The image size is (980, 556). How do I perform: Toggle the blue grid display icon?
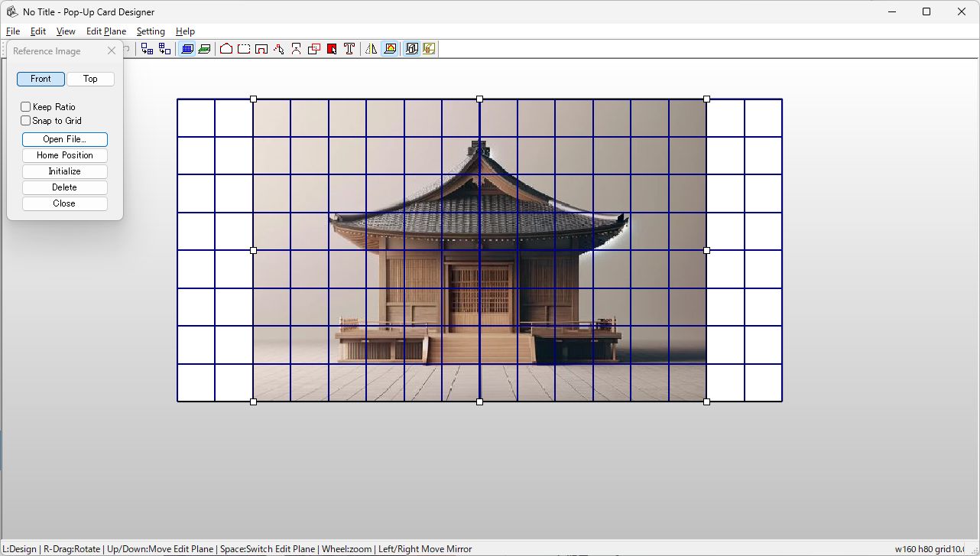(x=187, y=48)
